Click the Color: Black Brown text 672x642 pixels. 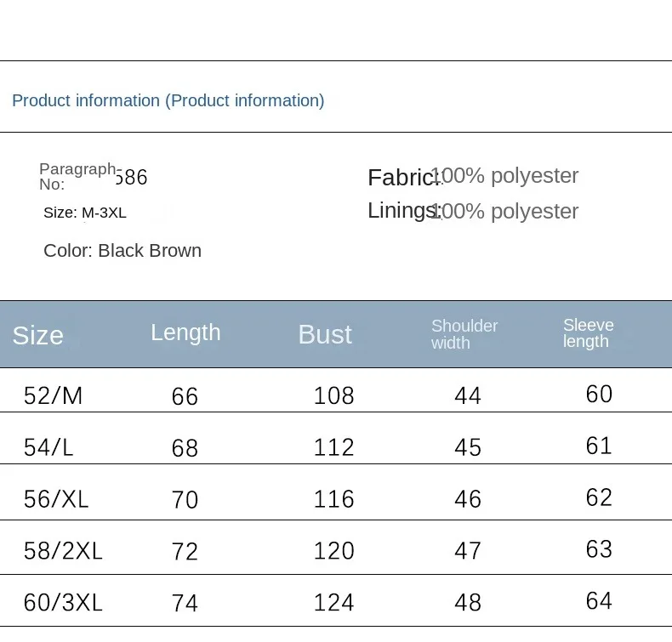(x=122, y=251)
